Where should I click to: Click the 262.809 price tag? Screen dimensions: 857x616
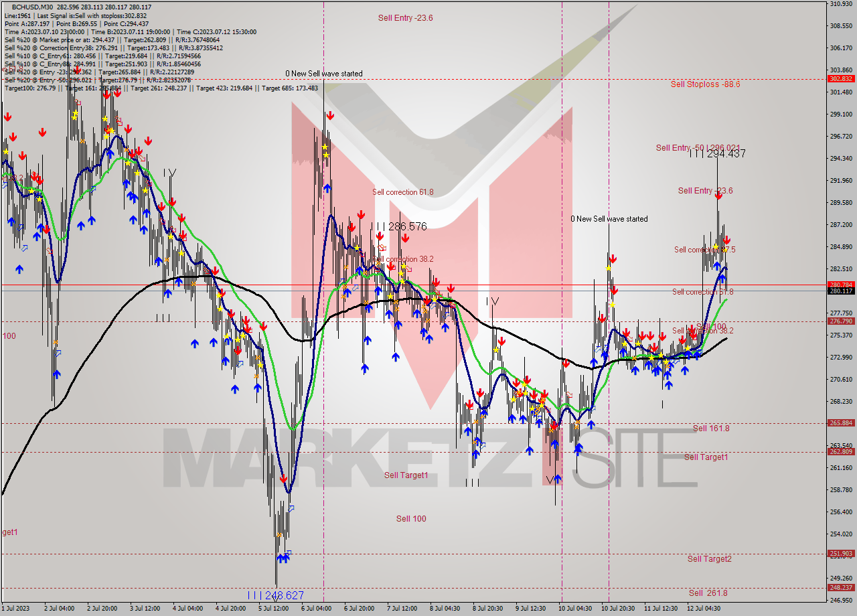[841, 452]
